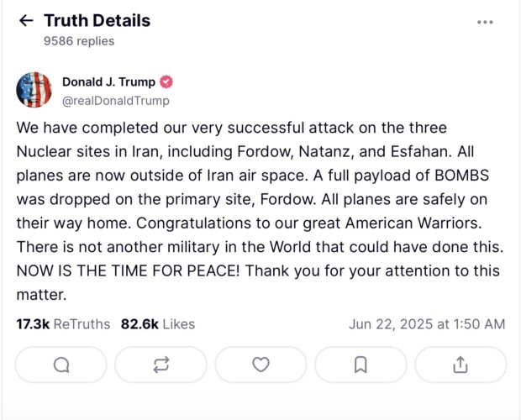This screenshot has width=521, height=420.
Task: Open the @realDonaldTrump handle link
Action: pyautogui.click(x=115, y=101)
